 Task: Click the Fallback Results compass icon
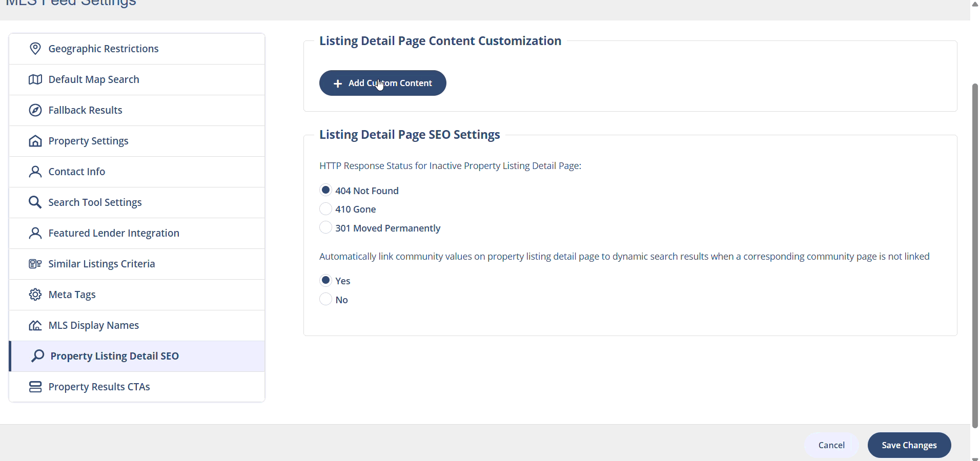(35, 110)
